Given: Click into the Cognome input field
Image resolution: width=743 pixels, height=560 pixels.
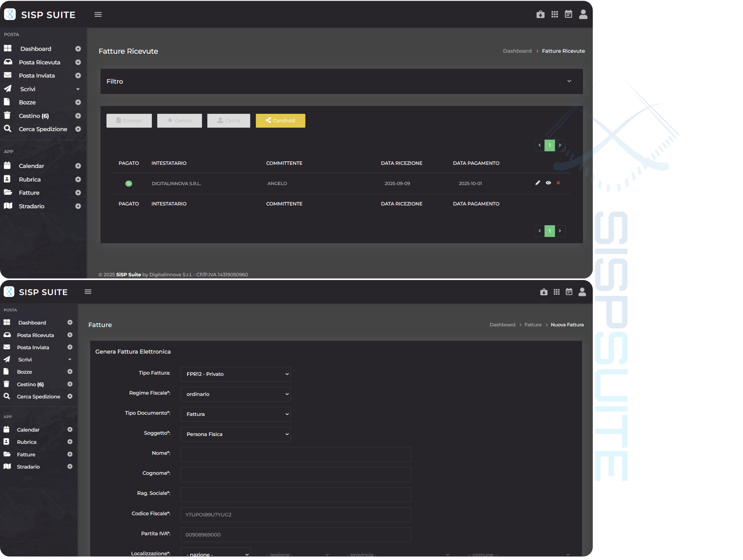Looking at the screenshot, I should [x=296, y=474].
